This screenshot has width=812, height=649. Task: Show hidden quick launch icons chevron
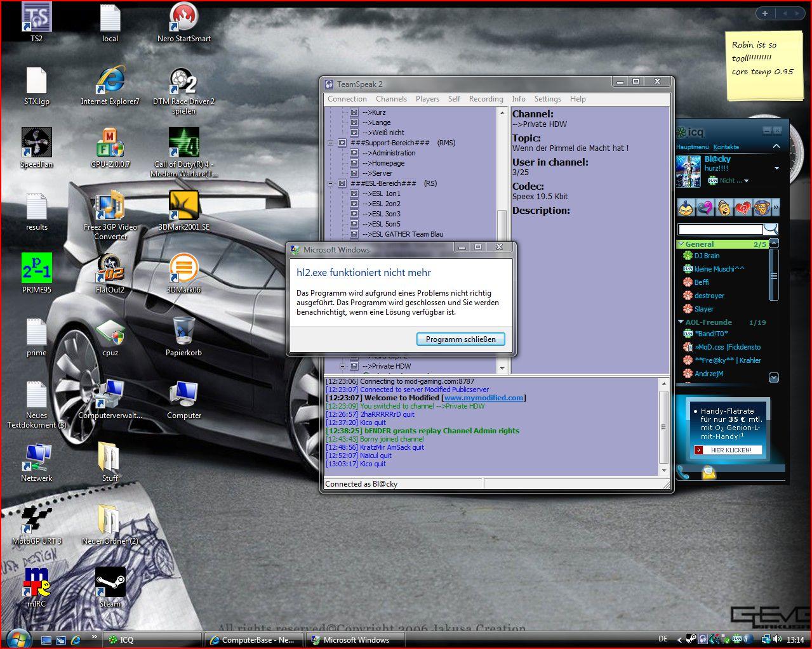point(94,637)
